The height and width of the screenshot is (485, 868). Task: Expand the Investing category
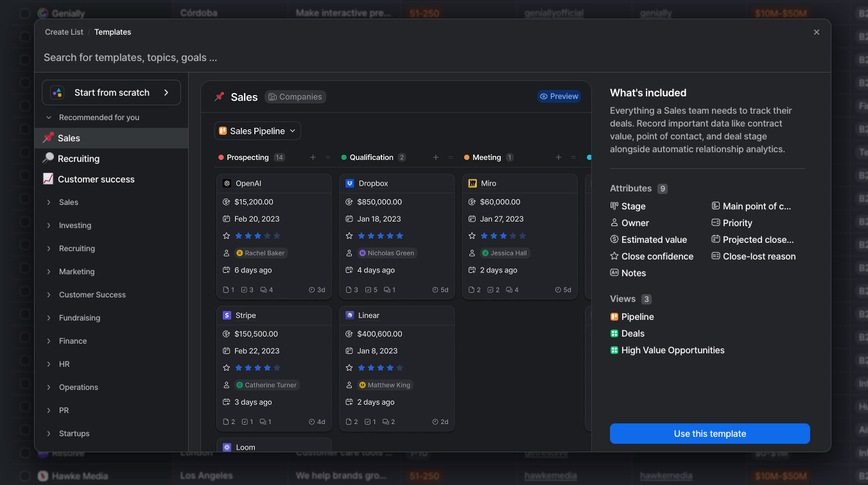click(49, 225)
